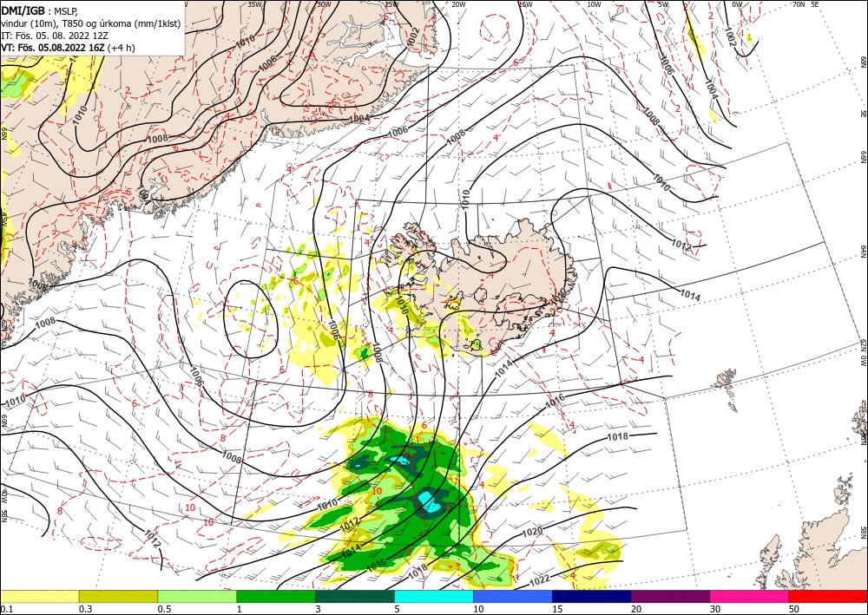868x615 pixels.
Task: Choose the purple 20–30 mm legend swatch
Action: pyautogui.click(x=670, y=596)
